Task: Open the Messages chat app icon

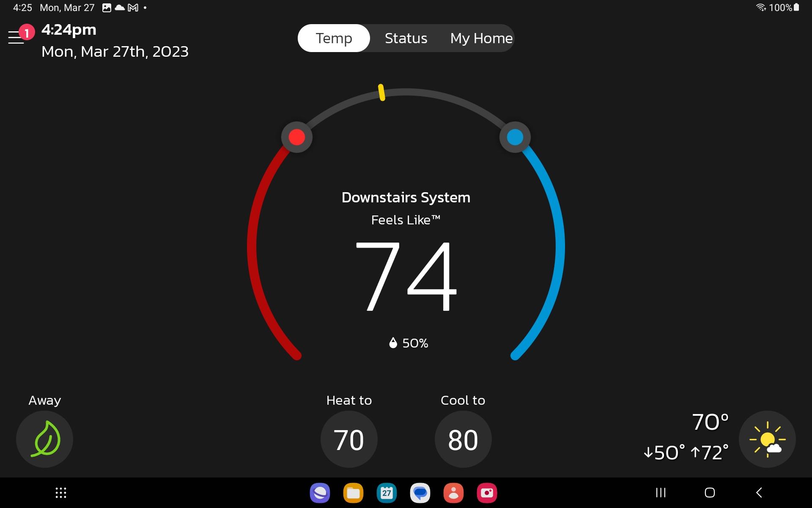Action: click(x=420, y=493)
